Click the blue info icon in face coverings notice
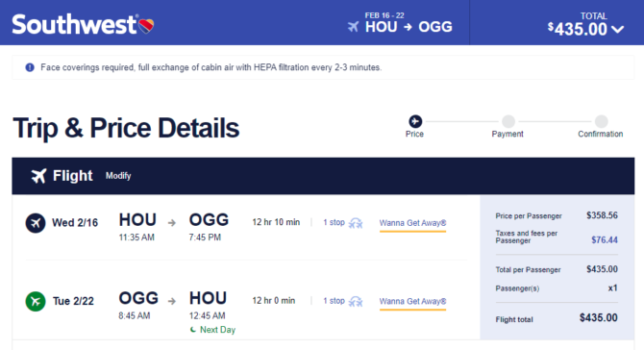This screenshot has height=350, width=644. point(30,67)
